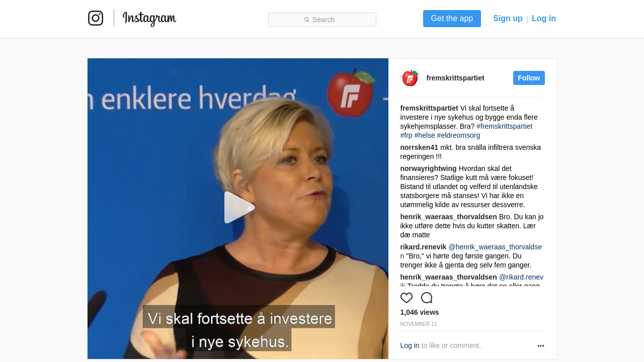Click the magnifier icon in the search box
The image size is (644, 362).
307,20
